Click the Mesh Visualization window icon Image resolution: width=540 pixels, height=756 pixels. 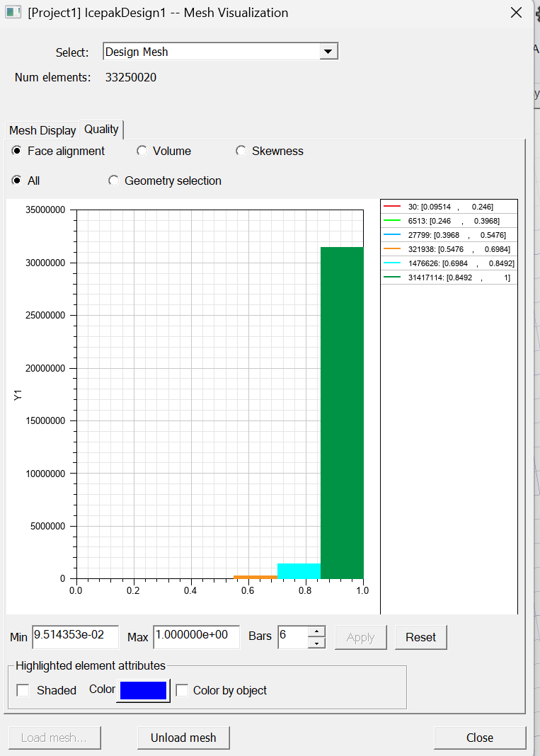13,13
